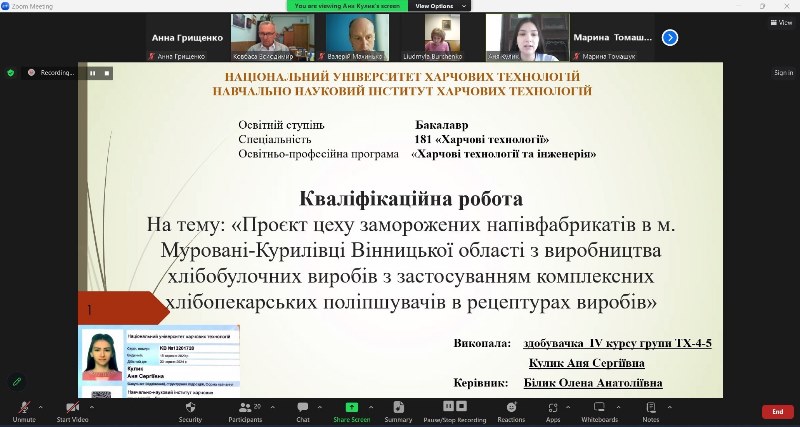Open the Participants panel

[x=245, y=411]
